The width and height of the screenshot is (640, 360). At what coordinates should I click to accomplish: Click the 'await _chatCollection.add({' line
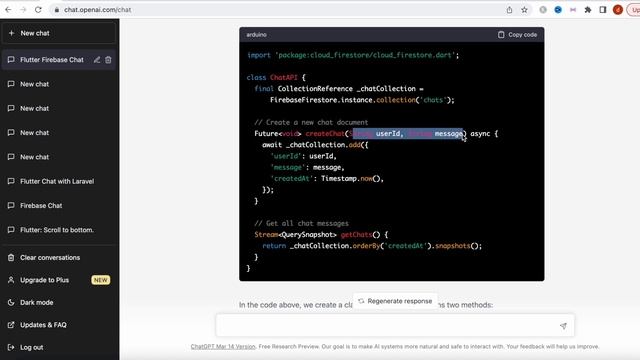(315, 145)
